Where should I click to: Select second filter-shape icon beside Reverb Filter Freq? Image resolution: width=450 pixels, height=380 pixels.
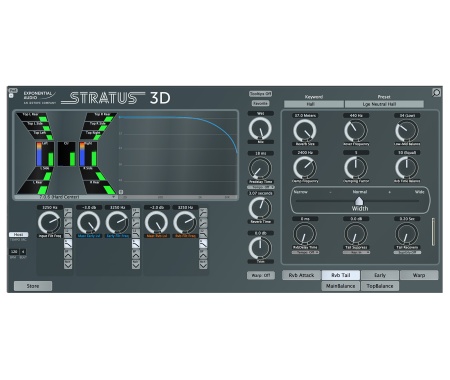tap(203, 223)
